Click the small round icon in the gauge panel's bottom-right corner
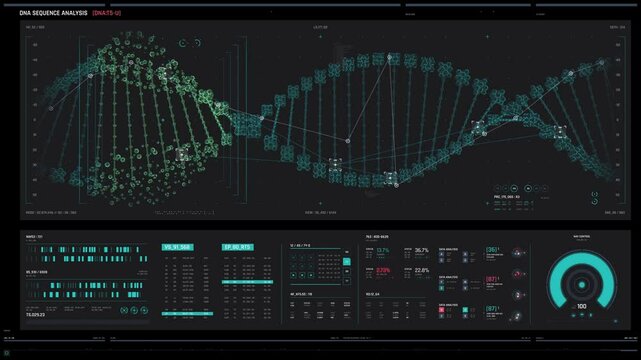Screen dimensions: 641x360 tap(616, 322)
